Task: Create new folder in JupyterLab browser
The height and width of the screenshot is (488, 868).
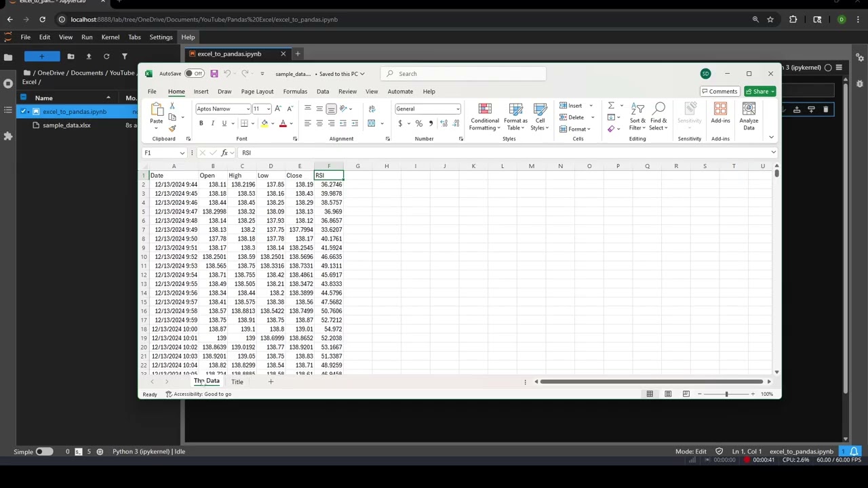Action: [x=71, y=56]
